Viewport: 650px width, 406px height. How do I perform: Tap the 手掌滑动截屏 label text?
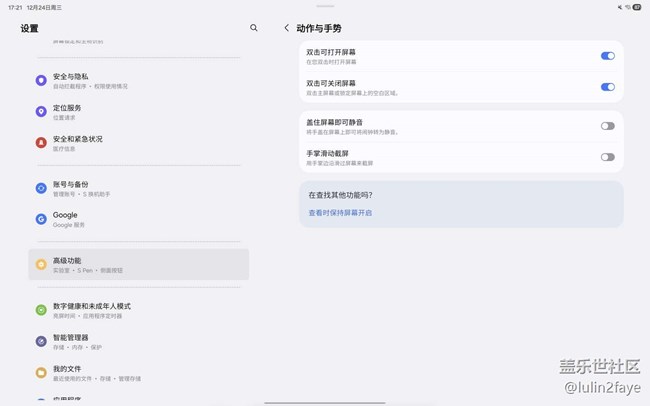coord(327,153)
